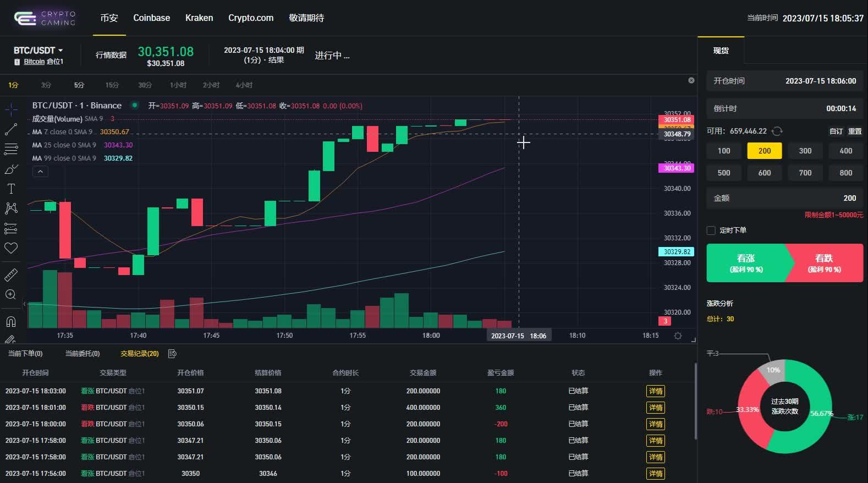
Task: Switch to the 币安 exchange tab
Action: (109, 18)
